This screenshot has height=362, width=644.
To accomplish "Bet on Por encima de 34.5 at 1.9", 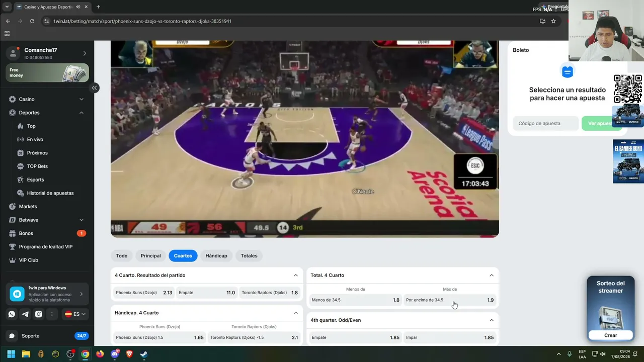I will point(450,300).
